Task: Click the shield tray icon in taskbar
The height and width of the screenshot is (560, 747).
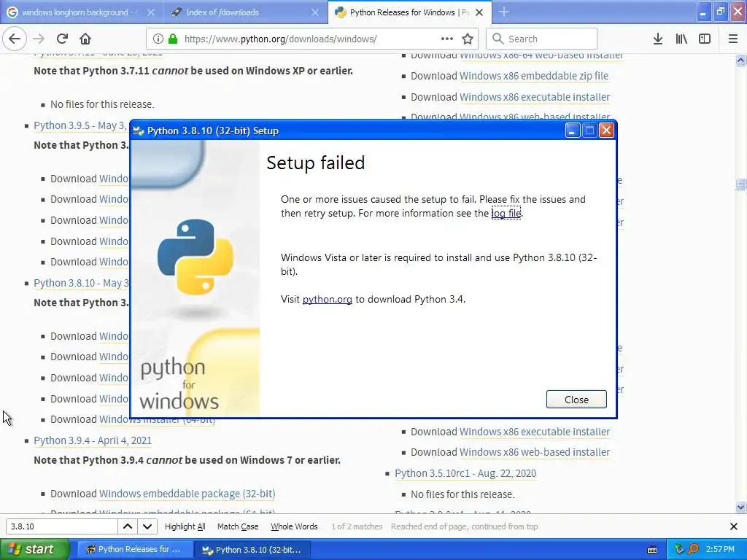Action: [x=679, y=549]
